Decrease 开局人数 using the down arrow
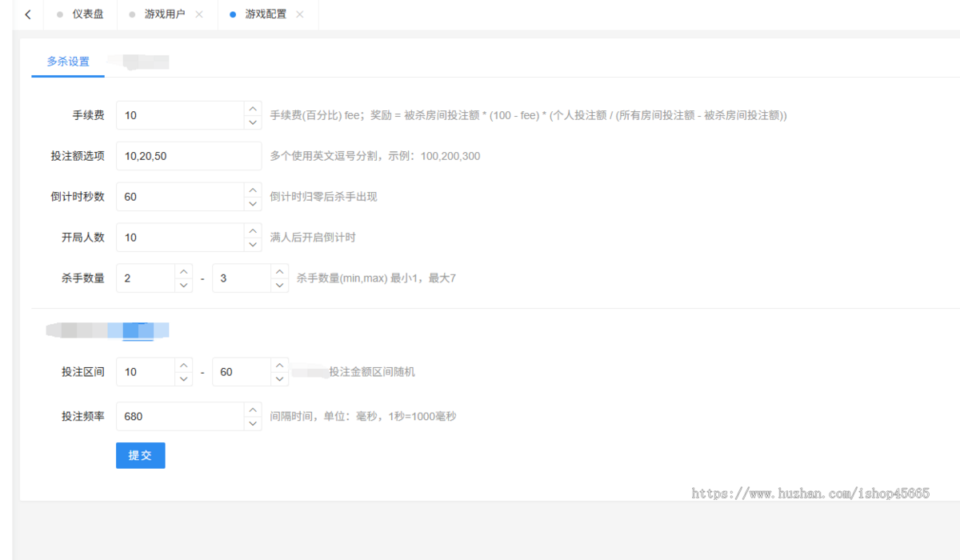Viewport: 960px width, 560px height. (x=253, y=245)
